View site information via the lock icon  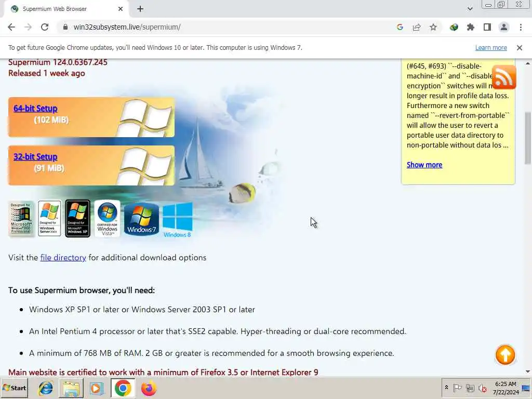click(65, 27)
